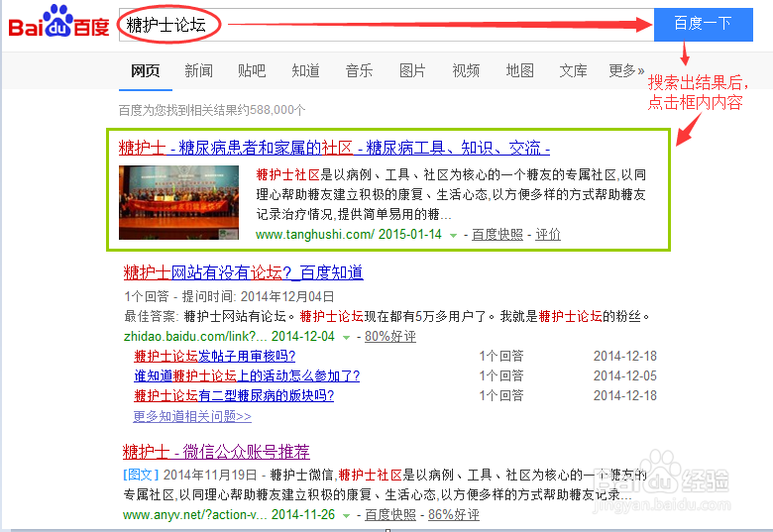773x532 pixels.
Task: Go to the 知道 tab
Action: [x=305, y=71]
